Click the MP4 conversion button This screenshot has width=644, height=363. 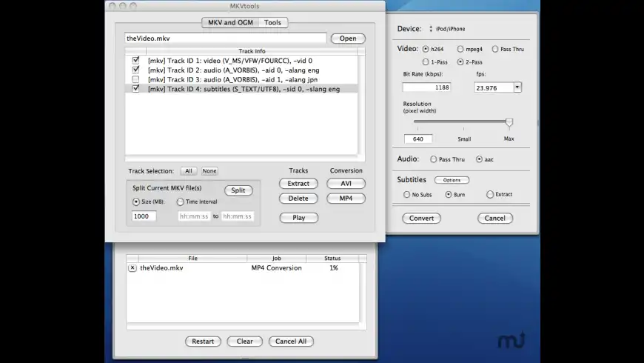click(x=346, y=199)
